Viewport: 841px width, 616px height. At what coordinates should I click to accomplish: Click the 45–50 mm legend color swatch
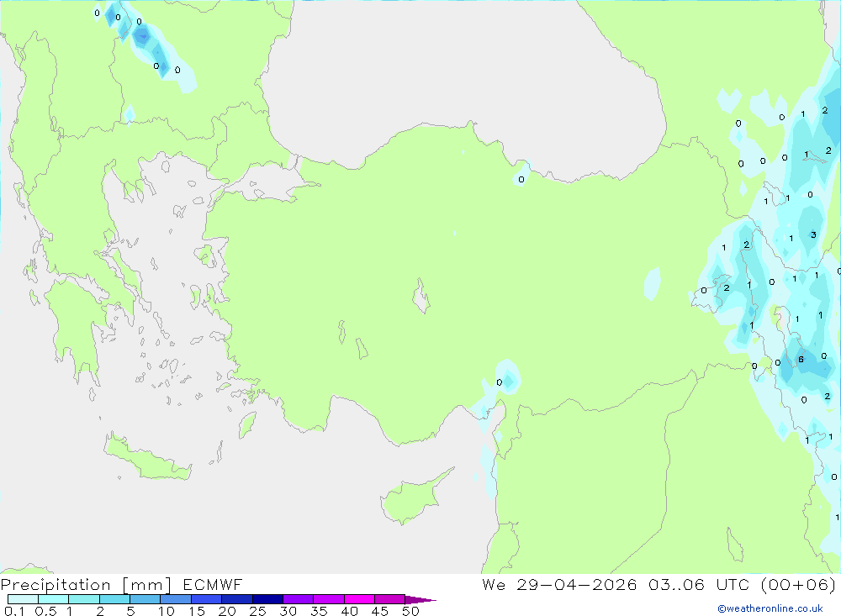click(x=389, y=599)
